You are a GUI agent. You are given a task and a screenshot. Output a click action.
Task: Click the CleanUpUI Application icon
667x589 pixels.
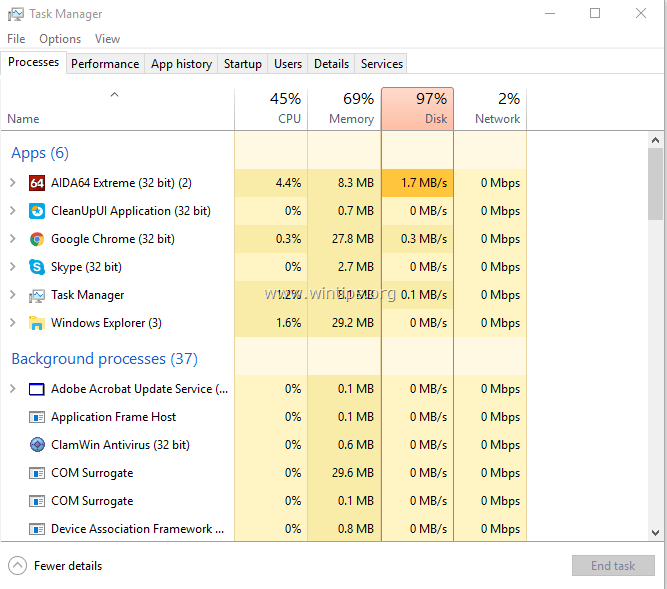(37, 211)
